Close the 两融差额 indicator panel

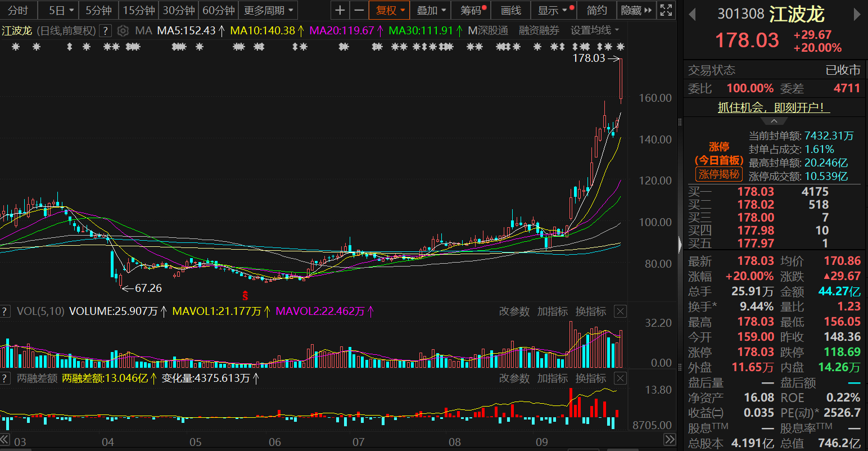(620, 378)
